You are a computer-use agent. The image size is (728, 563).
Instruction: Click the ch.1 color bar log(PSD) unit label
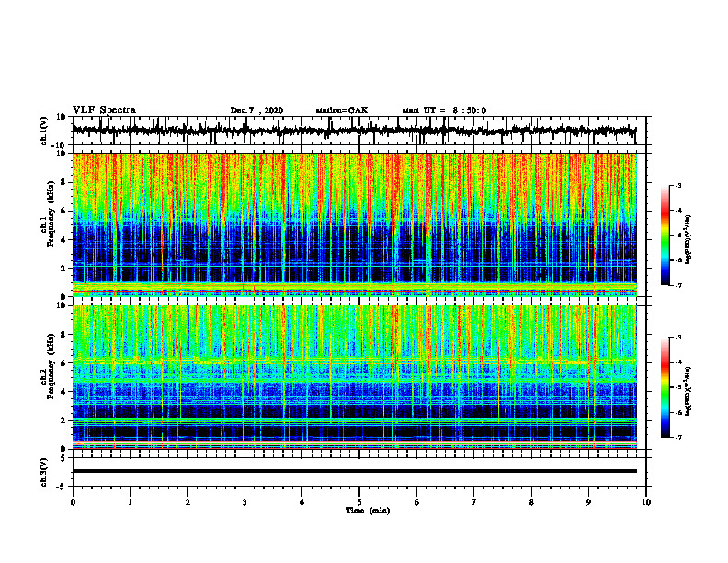point(689,240)
